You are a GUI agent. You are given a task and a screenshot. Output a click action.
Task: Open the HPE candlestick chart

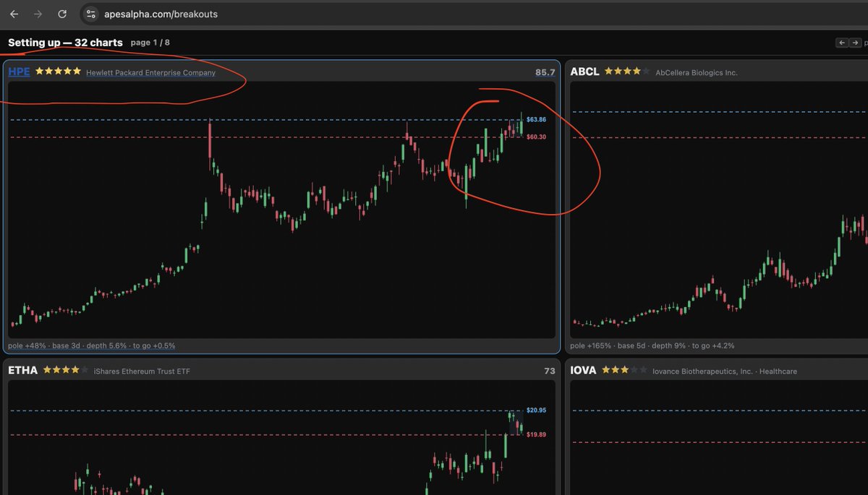281,210
